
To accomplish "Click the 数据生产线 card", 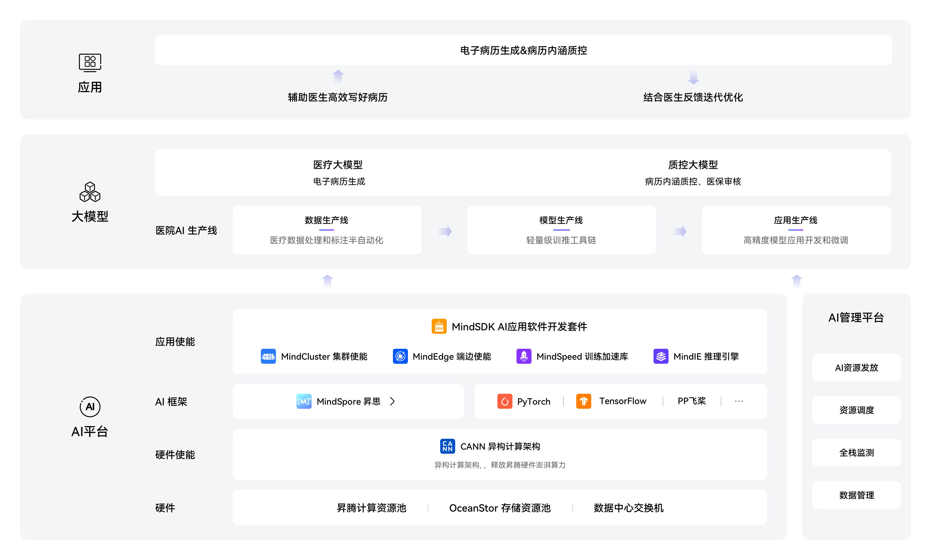I will coord(327,230).
